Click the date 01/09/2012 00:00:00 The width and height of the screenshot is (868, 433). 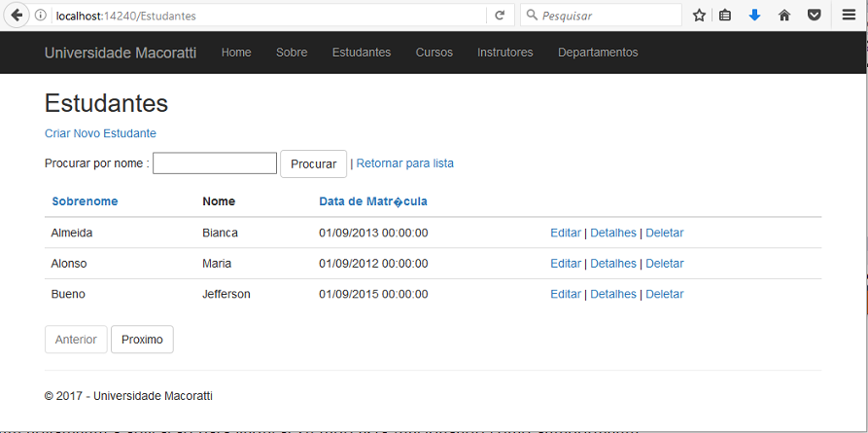pos(373,264)
